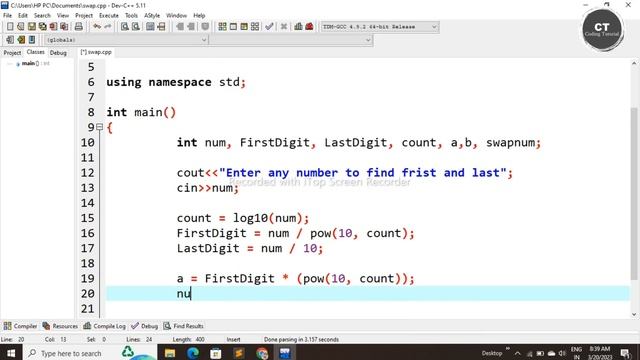
Task: Click the editor scrollbar down arrow
Action: pos(634,314)
